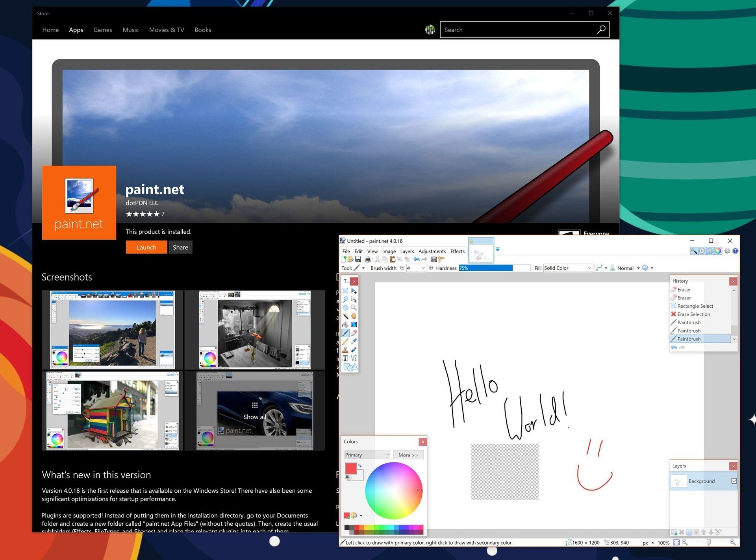Switch colors panel from Primary to Secondary
Viewport: 756px width, 560px height.
(366, 455)
